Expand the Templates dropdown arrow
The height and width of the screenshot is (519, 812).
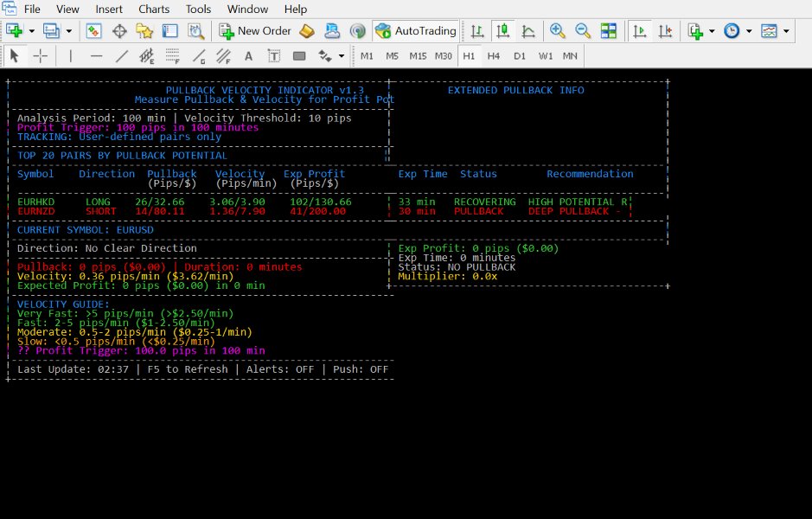click(786, 31)
